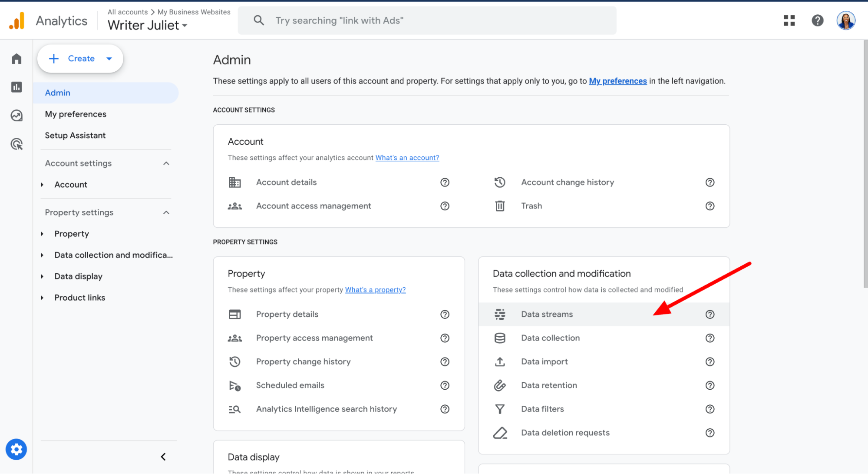Open the Create button dropdown arrow
This screenshot has width=868, height=474.
[109, 59]
